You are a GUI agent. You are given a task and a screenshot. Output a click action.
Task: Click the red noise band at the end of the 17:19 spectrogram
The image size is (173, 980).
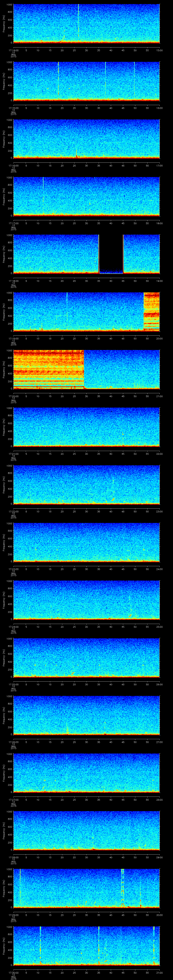coord(151,311)
